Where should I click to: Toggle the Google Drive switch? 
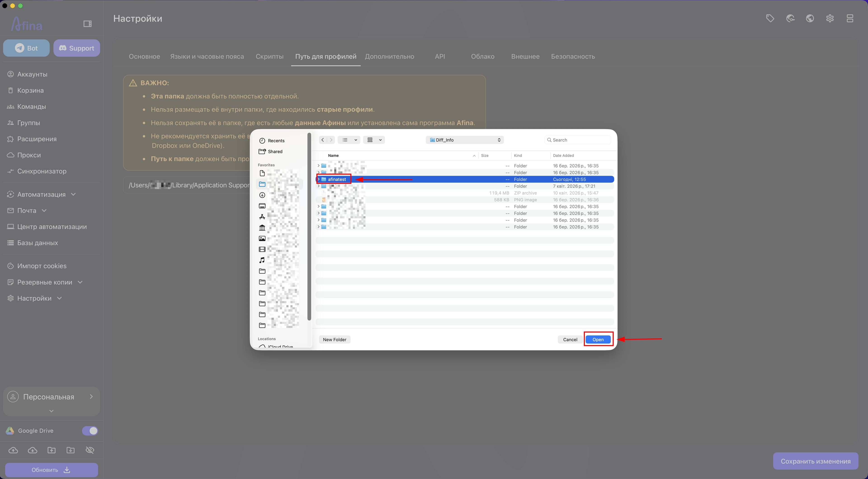(x=90, y=431)
